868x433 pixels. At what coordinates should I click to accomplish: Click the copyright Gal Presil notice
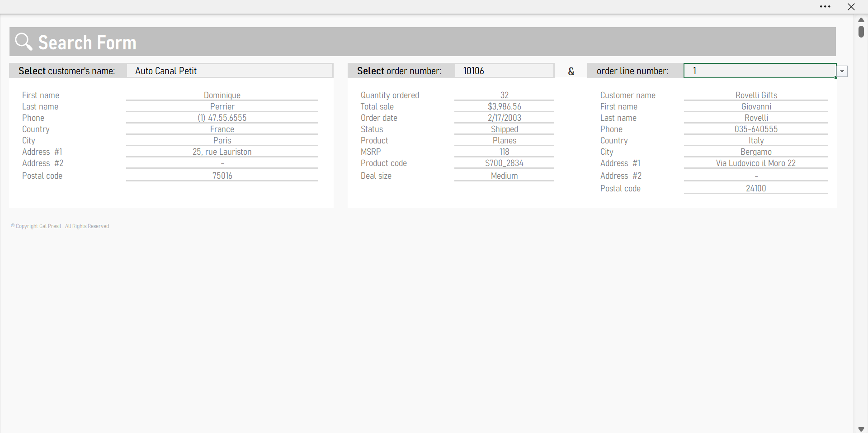(60, 226)
